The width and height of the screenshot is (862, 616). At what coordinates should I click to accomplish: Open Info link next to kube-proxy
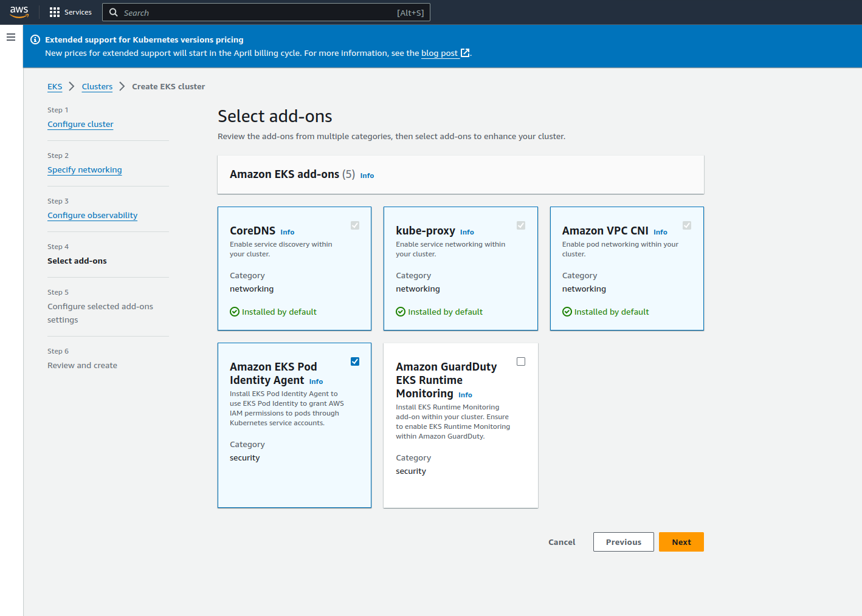pos(467,232)
